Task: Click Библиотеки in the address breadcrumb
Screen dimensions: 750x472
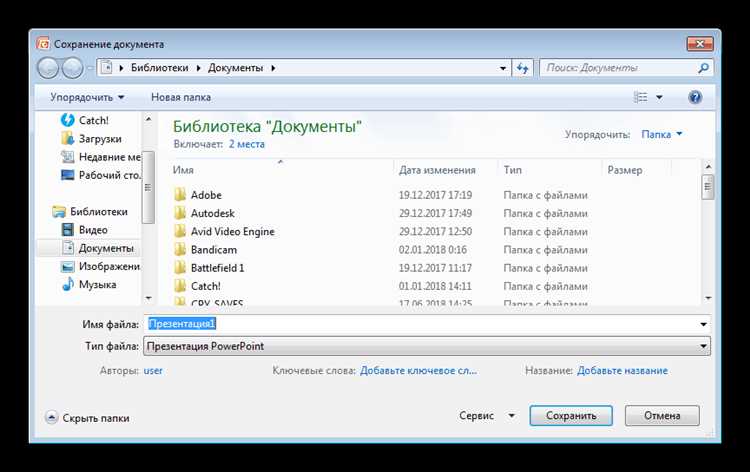Action: (160, 68)
